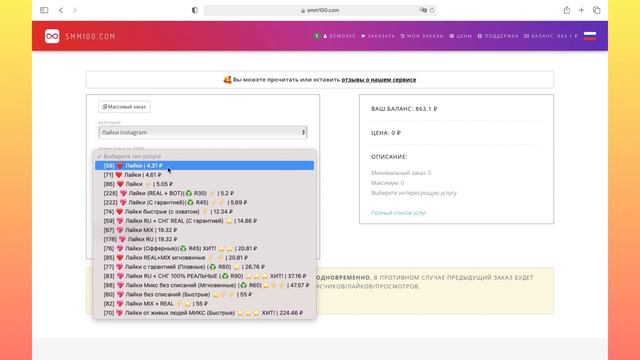Select option [77] Лайки с гарантией (Плавные)
Screen dimensions: 640x360
(204, 267)
